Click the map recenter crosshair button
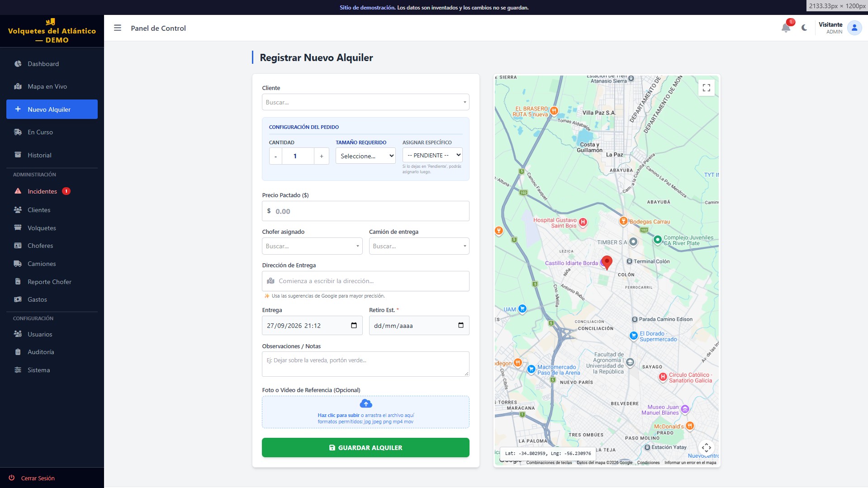This screenshot has width=868, height=488. 706,448
